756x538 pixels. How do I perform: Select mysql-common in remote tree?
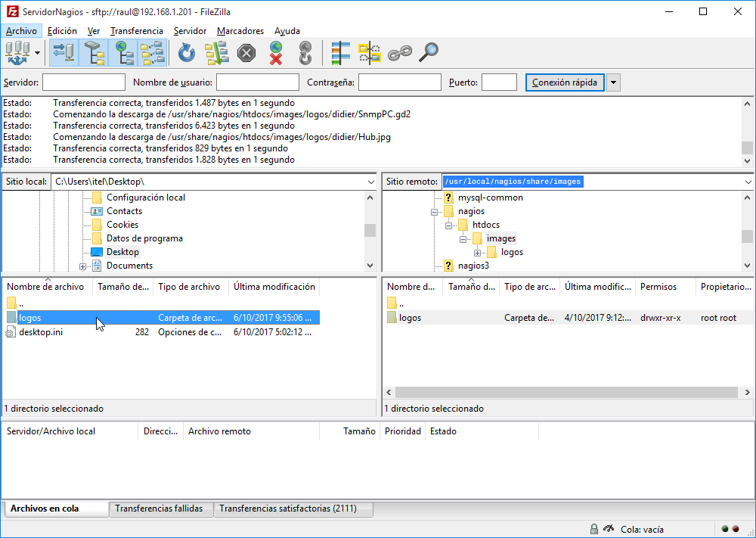tap(491, 197)
